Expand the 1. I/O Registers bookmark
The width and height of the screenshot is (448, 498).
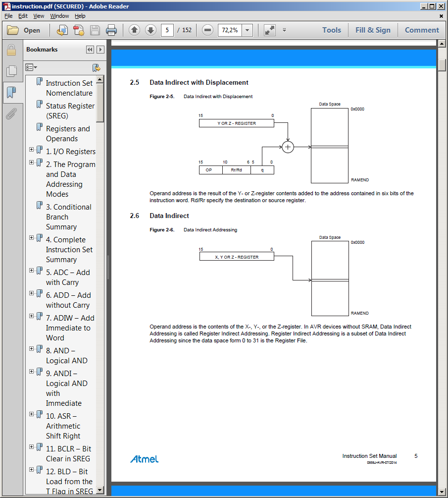[31, 149]
